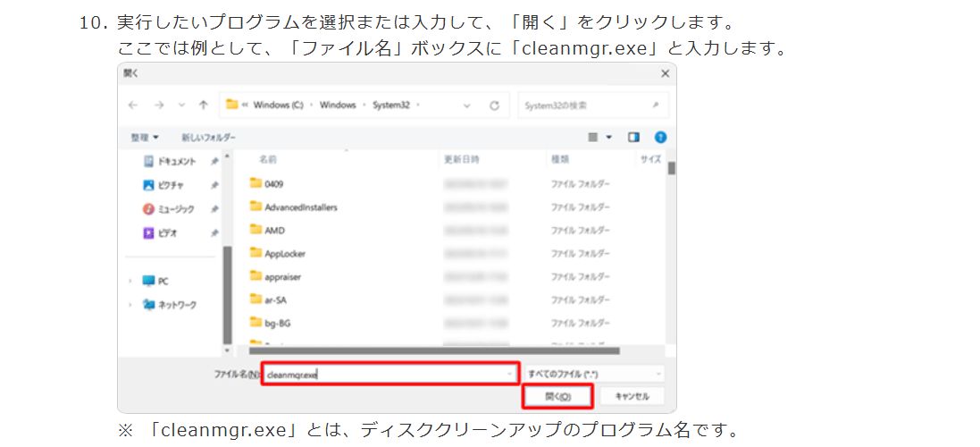Open the file name dropdown arrow

coord(511,375)
